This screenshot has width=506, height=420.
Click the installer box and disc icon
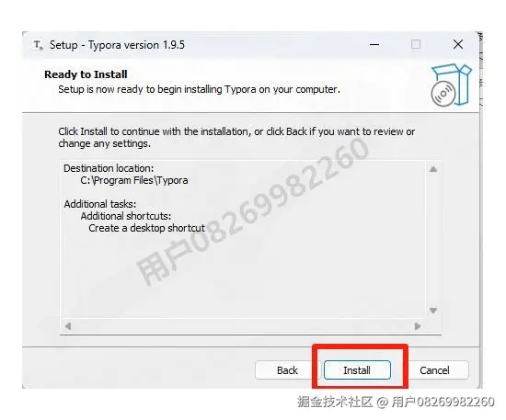[x=452, y=85]
